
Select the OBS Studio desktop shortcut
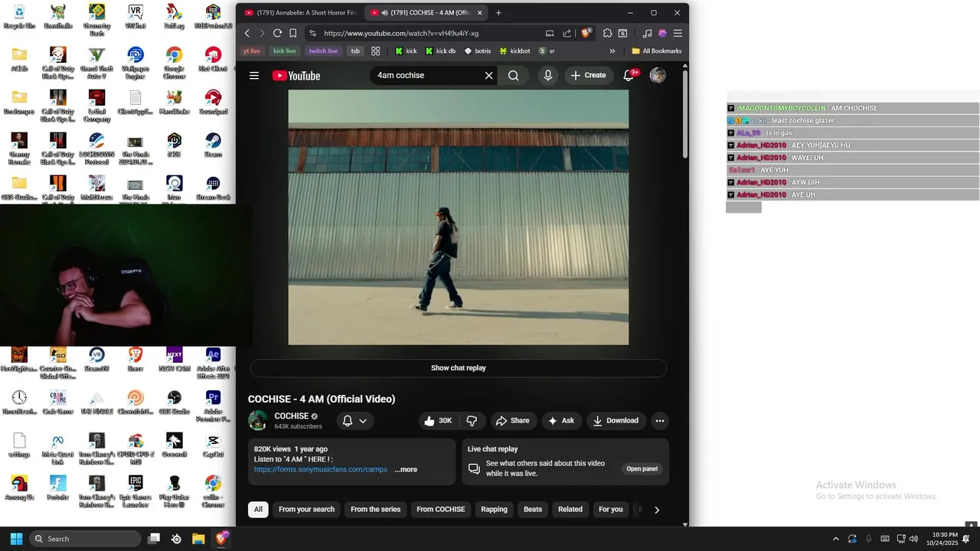pyautogui.click(x=175, y=402)
